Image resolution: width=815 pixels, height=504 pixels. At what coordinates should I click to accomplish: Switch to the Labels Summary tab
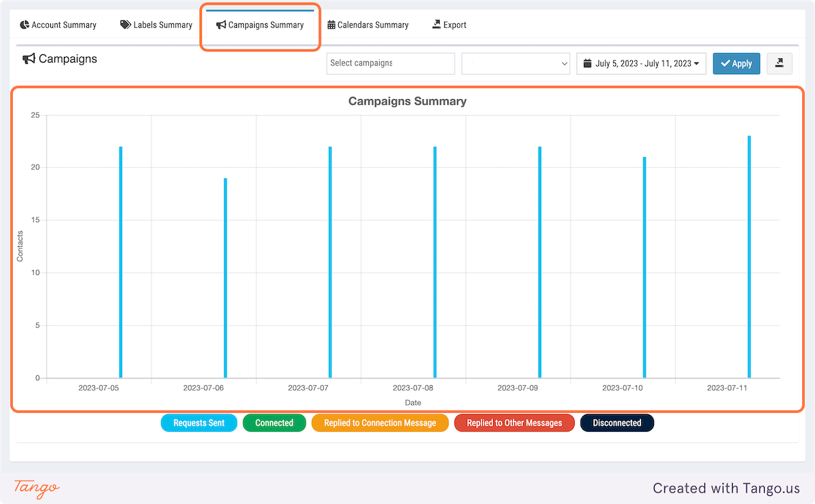[156, 24]
